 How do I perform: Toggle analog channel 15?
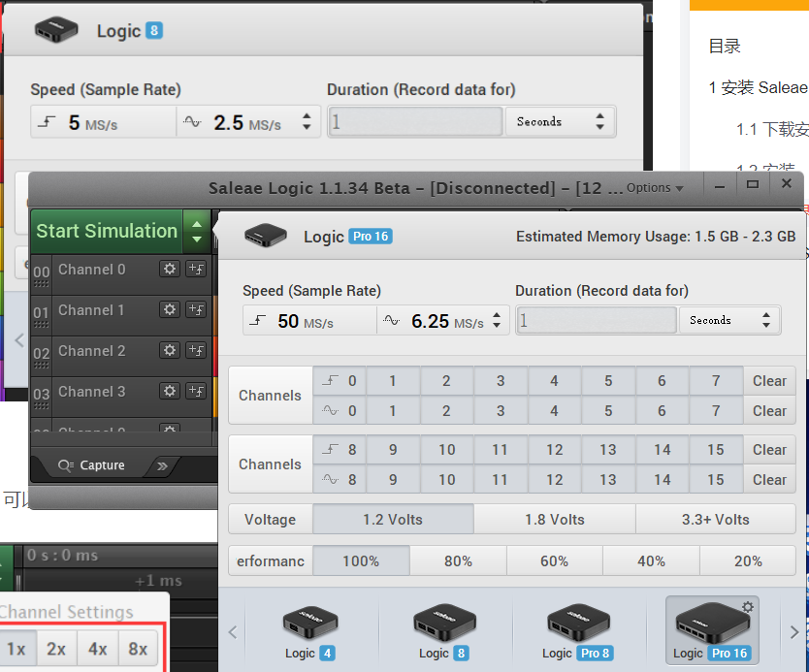click(716, 480)
